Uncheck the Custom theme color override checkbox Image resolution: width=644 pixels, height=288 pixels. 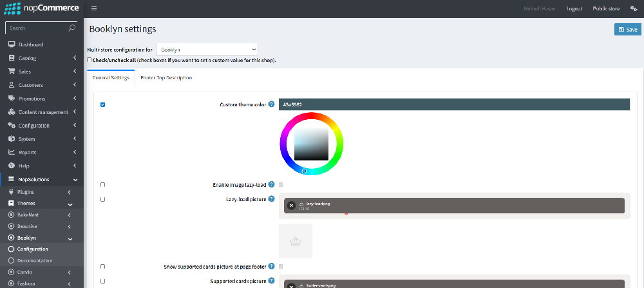point(103,104)
